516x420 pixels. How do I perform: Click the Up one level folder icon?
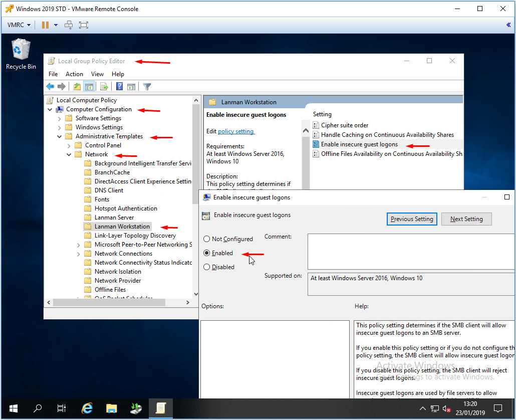coord(77,87)
